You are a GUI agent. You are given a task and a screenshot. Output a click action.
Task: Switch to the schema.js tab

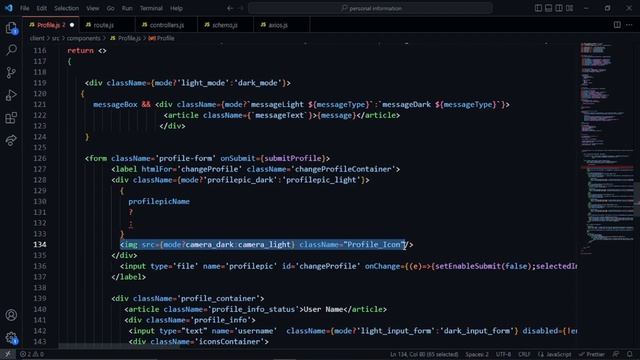[225, 25]
